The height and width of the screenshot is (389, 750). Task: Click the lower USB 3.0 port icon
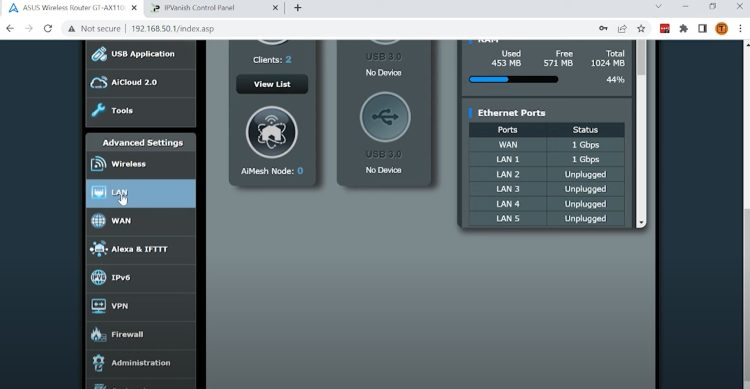click(385, 117)
